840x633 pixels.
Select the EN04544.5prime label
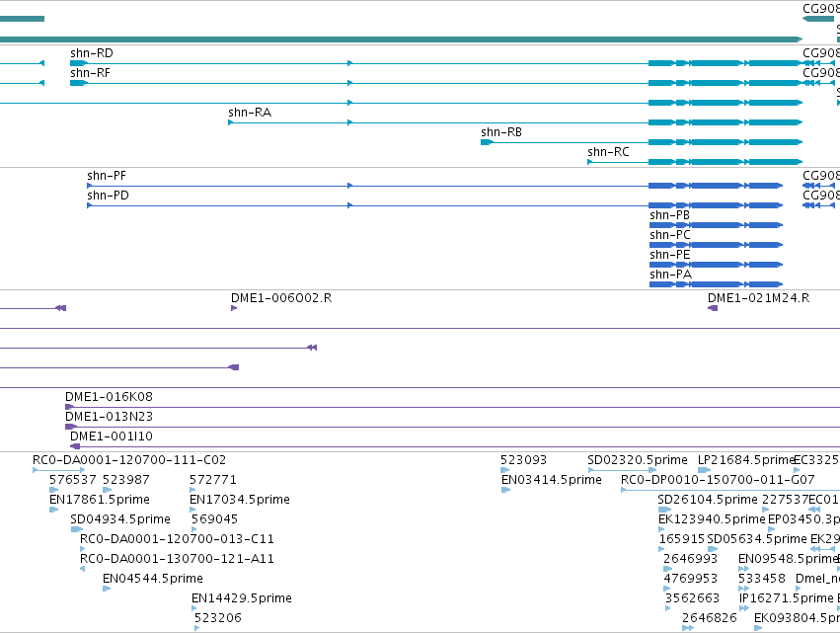point(153,579)
